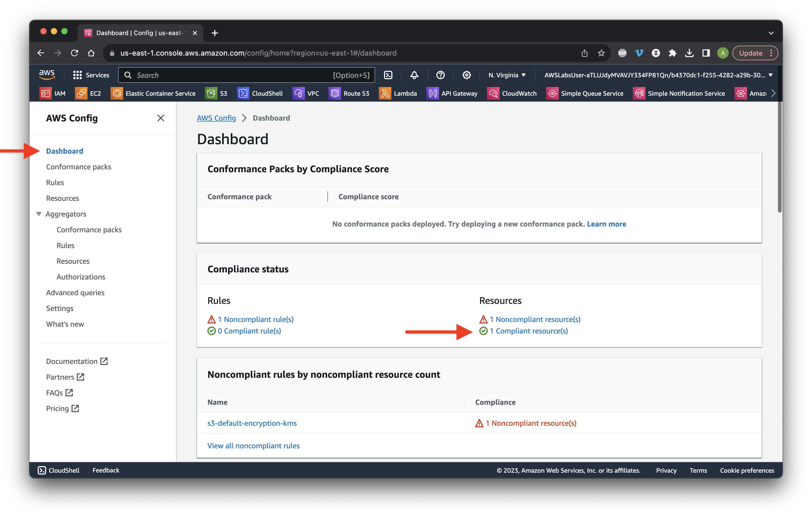Reload the browser page
Image resolution: width=812 pixels, height=517 pixels.
point(74,53)
